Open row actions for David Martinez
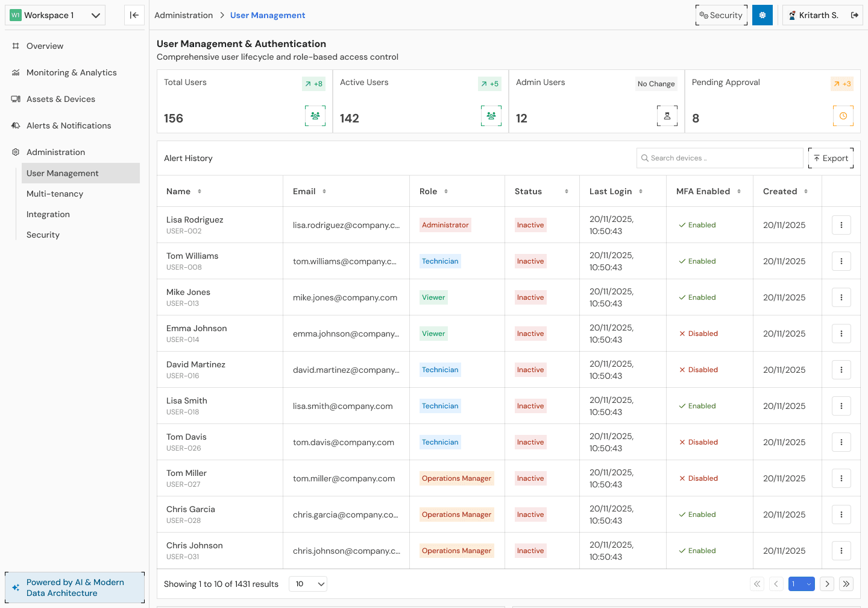Screen dimensions: 868x608 [841, 370]
